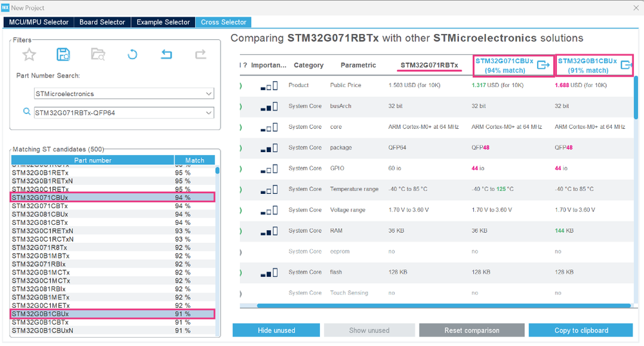Select STM32G0B1RETxN candidate row
The width and height of the screenshot is (644, 346).
112,181
